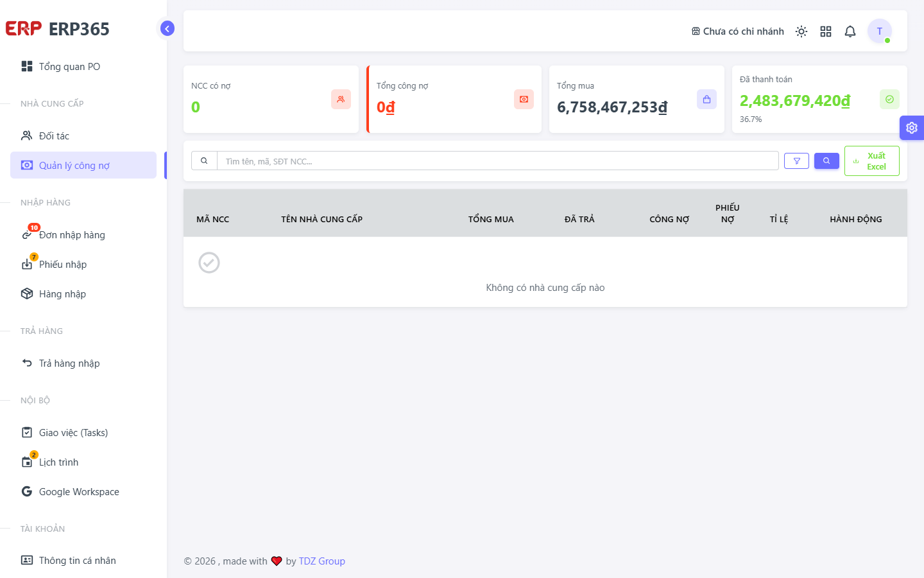Open settings gear panel on right edge
The height and width of the screenshot is (578, 924).
(x=912, y=128)
